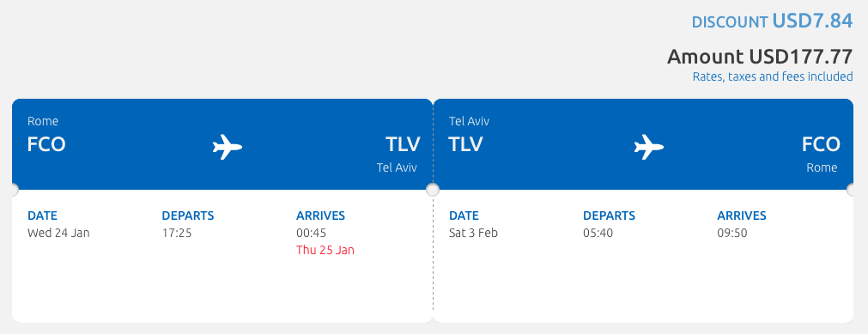Click the Sat 3 Feb return date

click(473, 234)
